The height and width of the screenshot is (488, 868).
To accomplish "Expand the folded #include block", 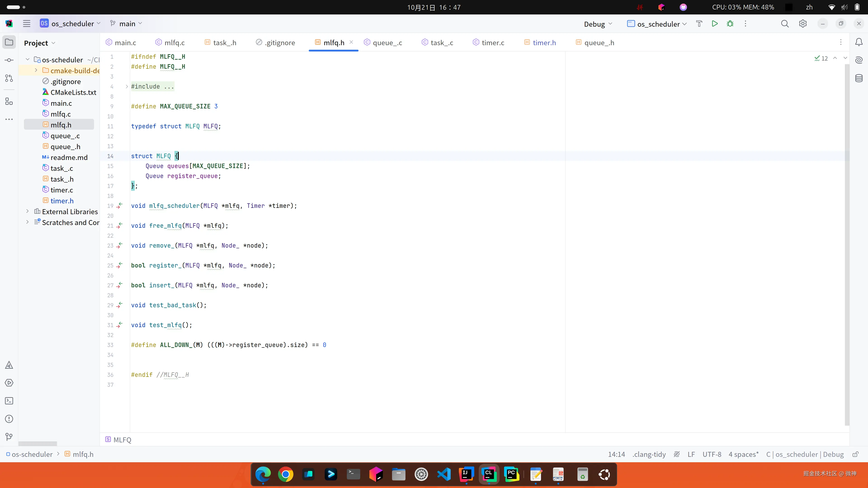I will coord(127,87).
